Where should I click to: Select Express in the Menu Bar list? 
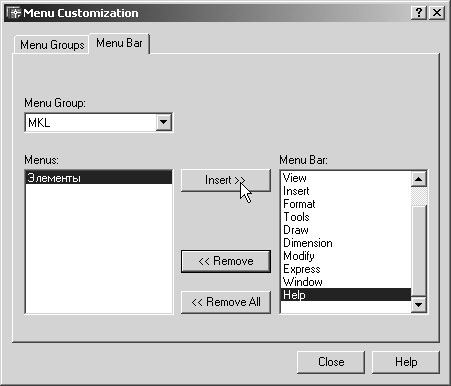click(x=346, y=269)
